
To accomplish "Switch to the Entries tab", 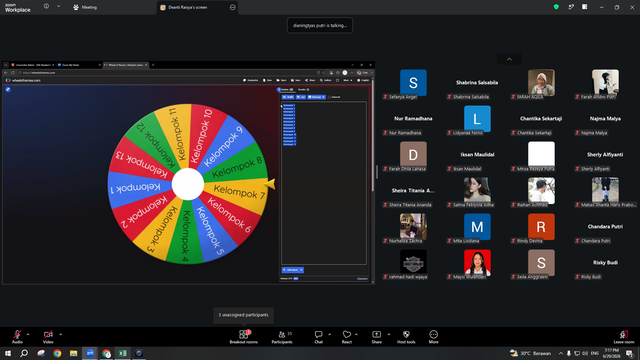I will (287, 89).
